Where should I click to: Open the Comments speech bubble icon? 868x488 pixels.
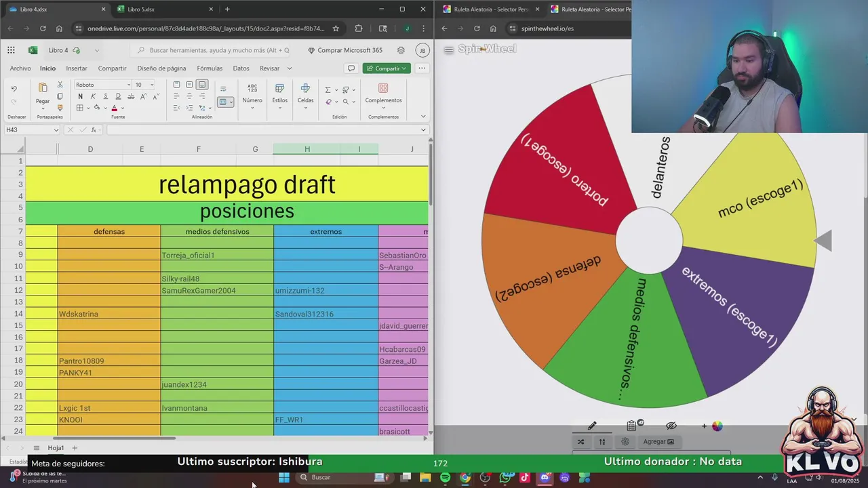tap(351, 68)
